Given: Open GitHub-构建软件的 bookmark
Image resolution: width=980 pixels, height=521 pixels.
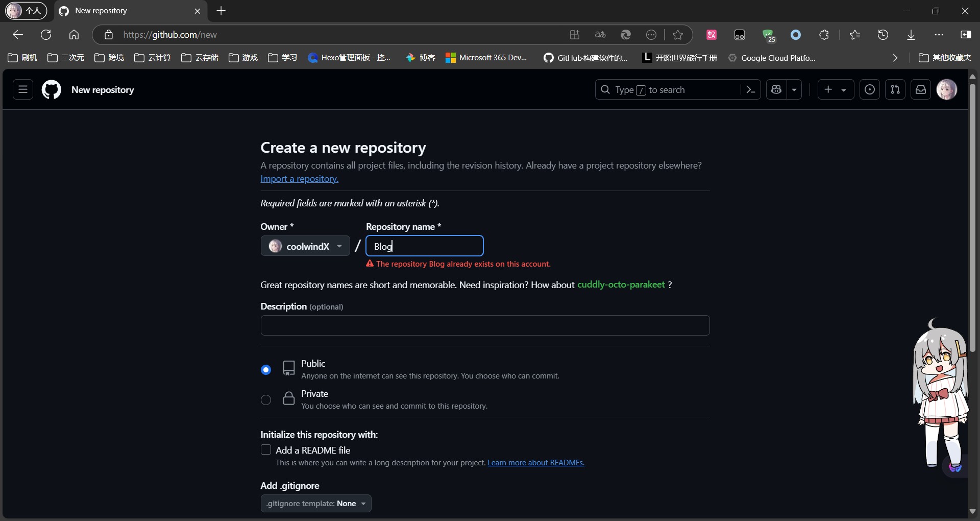Looking at the screenshot, I should coord(585,58).
